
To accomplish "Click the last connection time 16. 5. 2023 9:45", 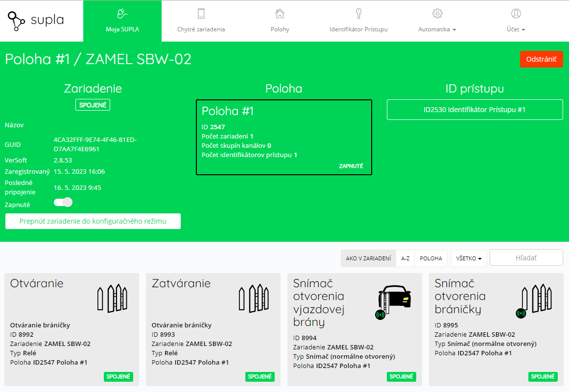I will click(x=77, y=188).
